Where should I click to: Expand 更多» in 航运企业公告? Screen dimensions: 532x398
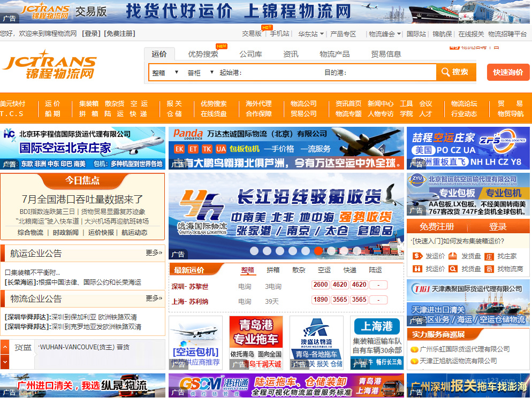[154, 252]
